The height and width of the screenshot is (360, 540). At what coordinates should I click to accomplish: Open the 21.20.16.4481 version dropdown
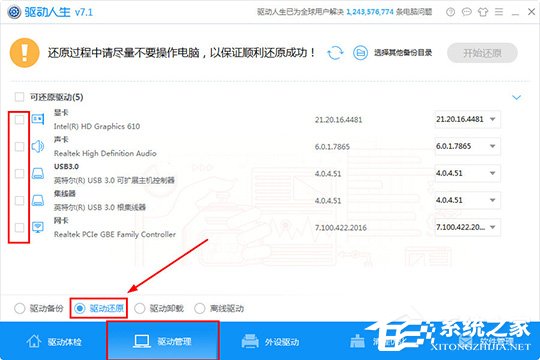(x=467, y=119)
